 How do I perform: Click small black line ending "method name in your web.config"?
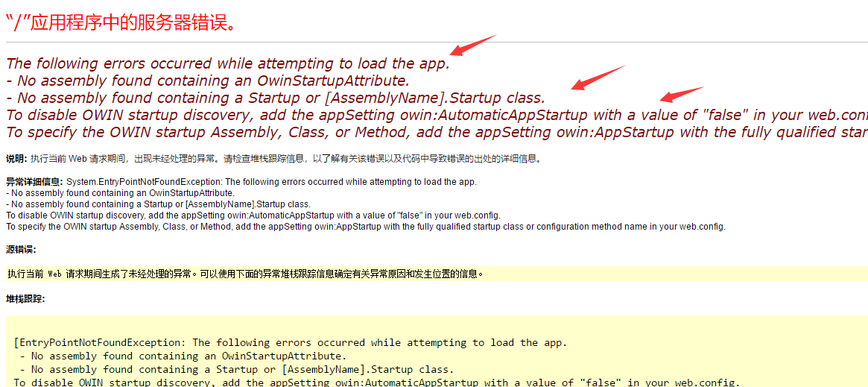(x=366, y=227)
